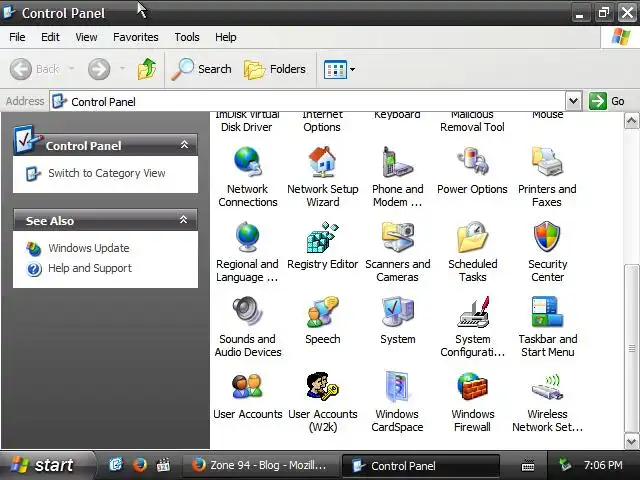
Task: Open the Help menu
Action: (226, 37)
